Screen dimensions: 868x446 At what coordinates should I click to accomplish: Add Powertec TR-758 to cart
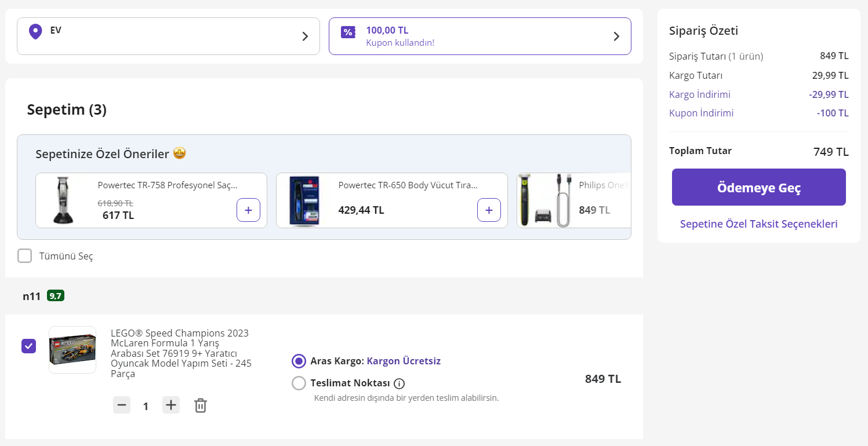tap(248, 210)
